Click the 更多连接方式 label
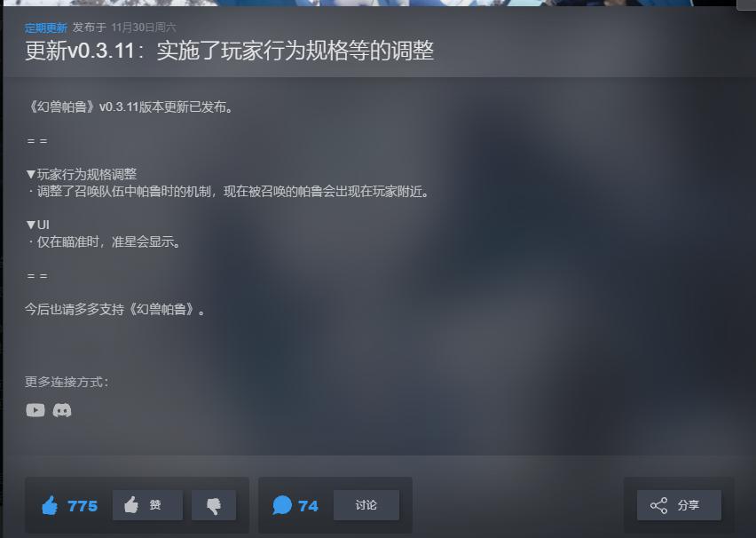Screen dimensions: 756x538 67,382
